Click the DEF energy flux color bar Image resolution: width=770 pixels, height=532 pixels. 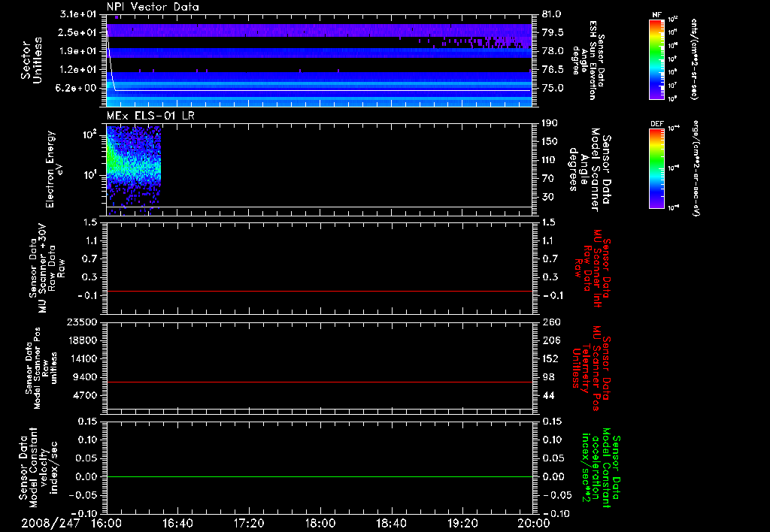click(656, 168)
